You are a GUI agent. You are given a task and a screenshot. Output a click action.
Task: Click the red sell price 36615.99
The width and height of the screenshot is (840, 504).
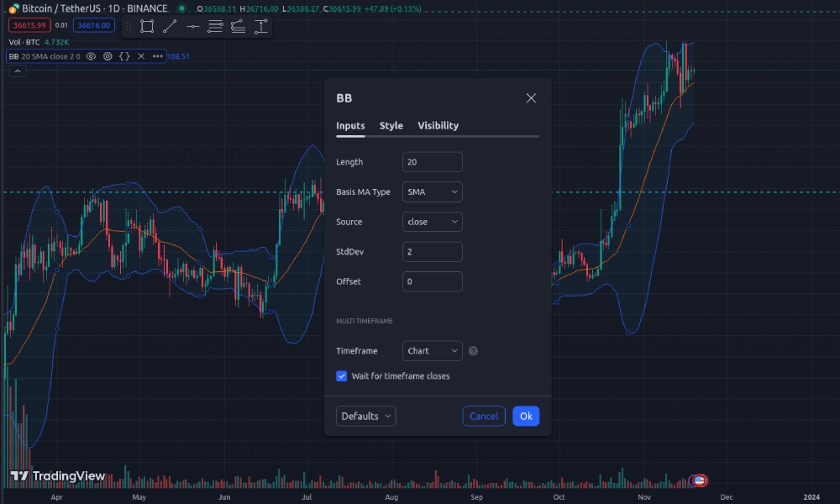pyautogui.click(x=29, y=25)
